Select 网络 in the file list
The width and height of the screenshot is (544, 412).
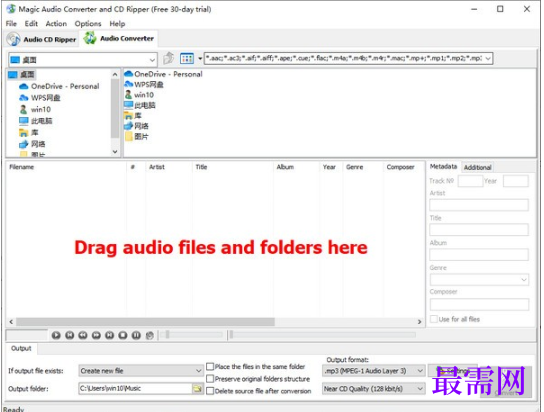tap(136, 126)
